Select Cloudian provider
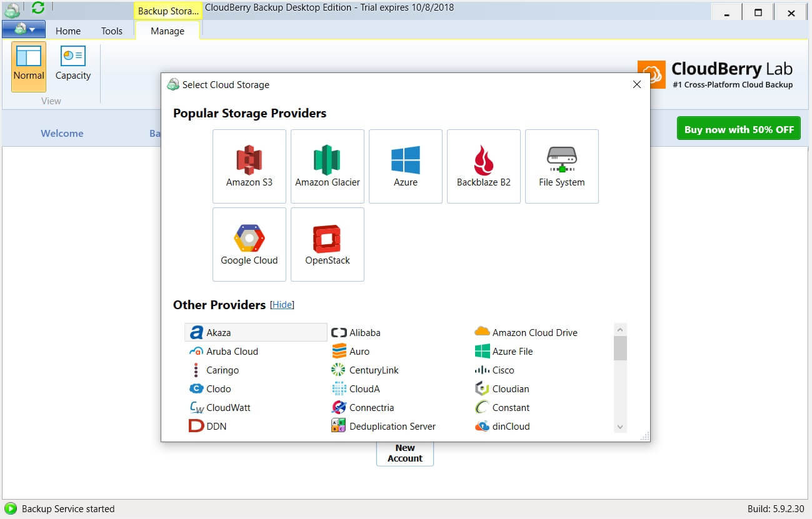This screenshot has height=519, width=812. coord(502,388)
